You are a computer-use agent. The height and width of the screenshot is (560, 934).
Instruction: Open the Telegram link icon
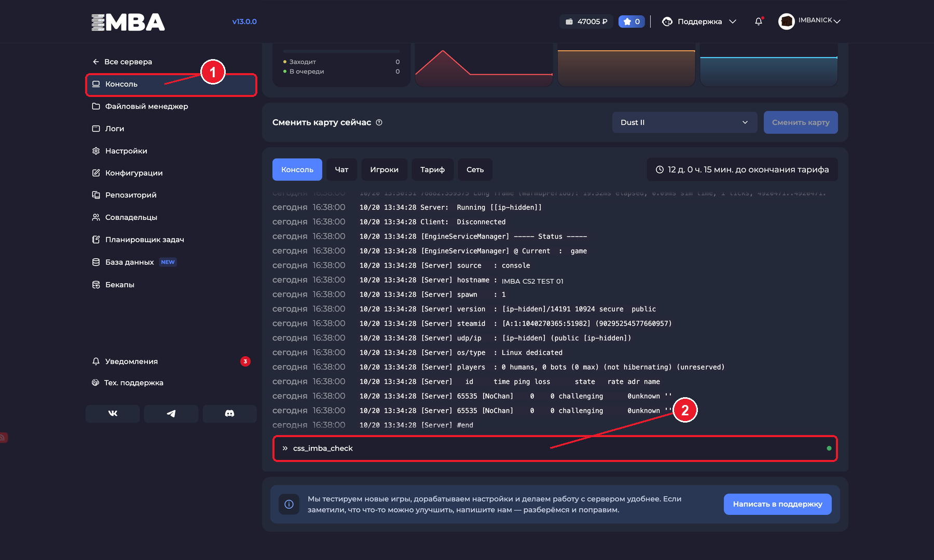pyautogui.click(x=171, y=413)
